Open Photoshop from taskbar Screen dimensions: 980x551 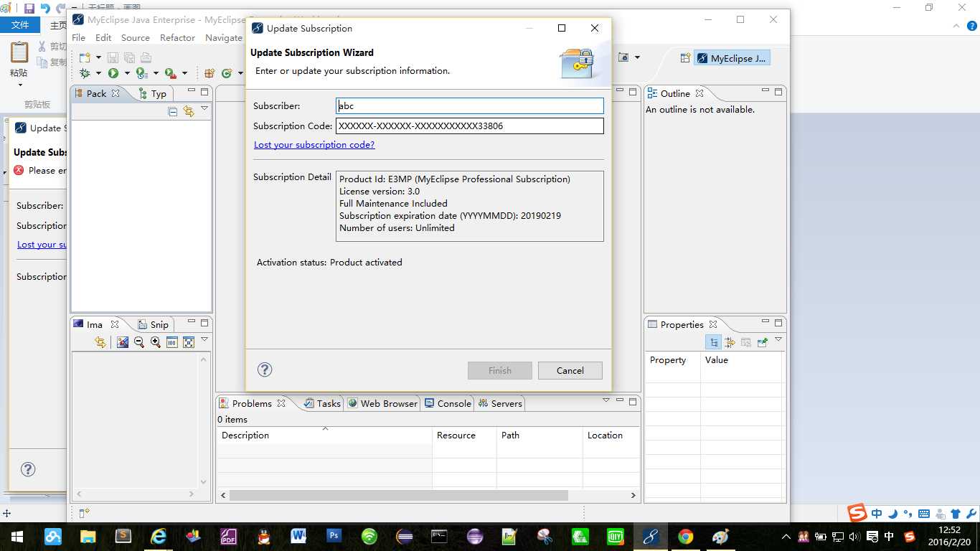334,536
